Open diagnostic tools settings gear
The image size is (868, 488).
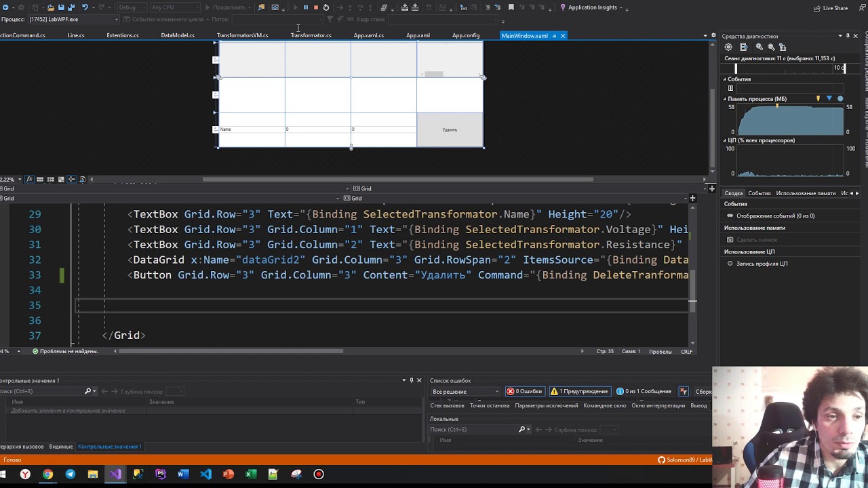point(728,47)
